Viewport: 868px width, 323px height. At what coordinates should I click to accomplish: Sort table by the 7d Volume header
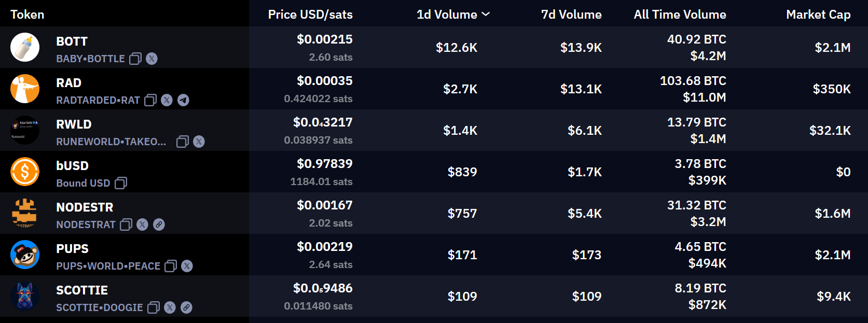(571, 15)
